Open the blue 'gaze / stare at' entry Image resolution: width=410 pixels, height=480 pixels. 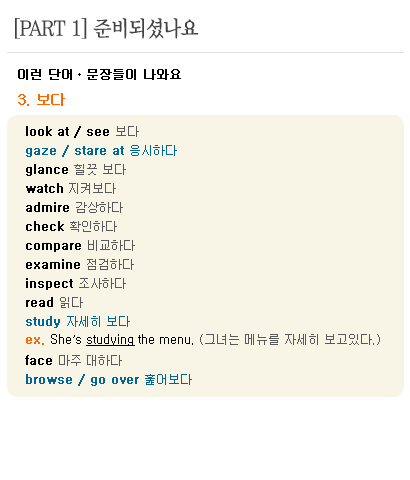101,151
